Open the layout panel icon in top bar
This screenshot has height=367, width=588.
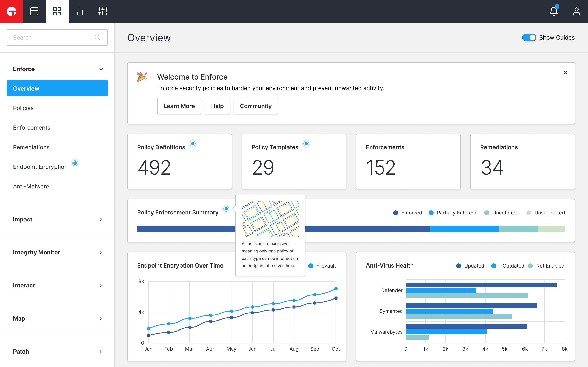tap(34, 11)
